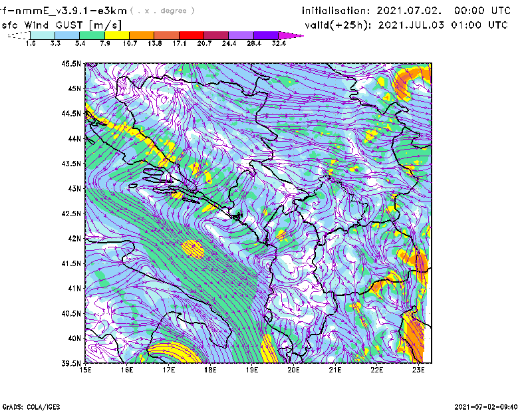Click the legend value 7.9
This screenshot has height=411, width=532.
[x=105, y=43]
